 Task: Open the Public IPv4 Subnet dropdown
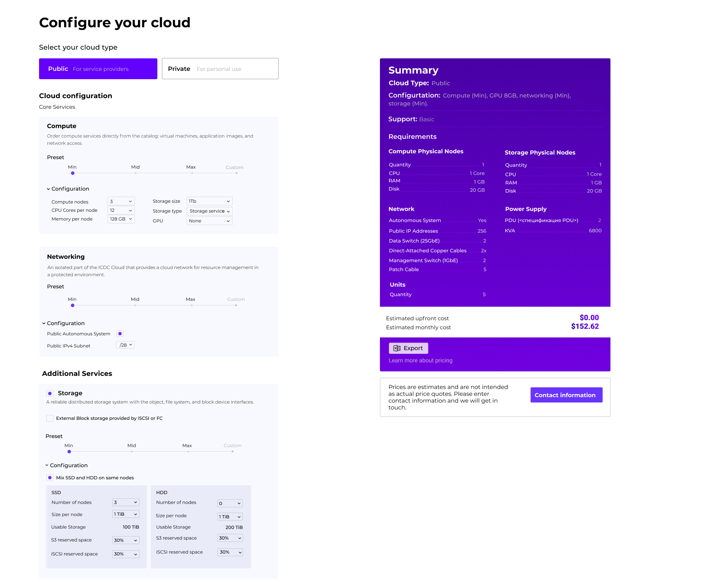126,345
